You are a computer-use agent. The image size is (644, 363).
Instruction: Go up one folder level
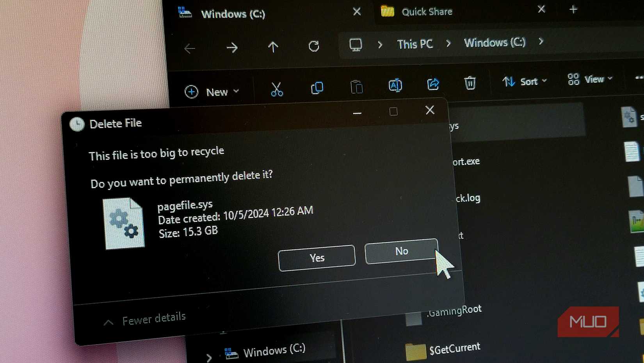click(273, 47)
